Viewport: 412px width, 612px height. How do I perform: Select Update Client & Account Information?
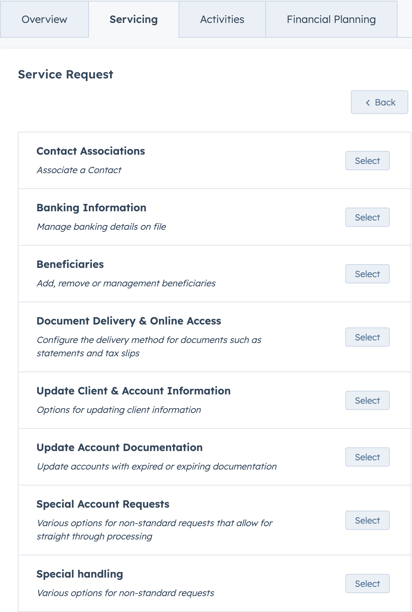click(367, 400)
